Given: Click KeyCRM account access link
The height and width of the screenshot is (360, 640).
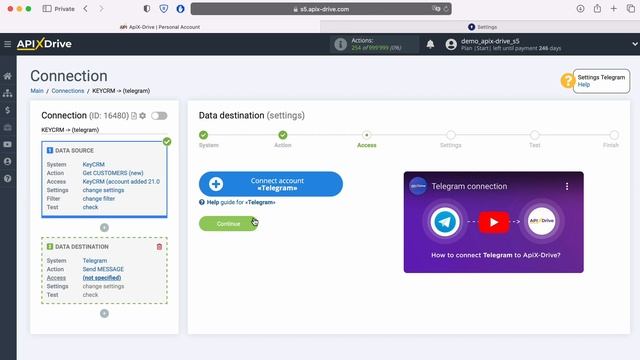Looking at the screenshot, I should (121, 182).
